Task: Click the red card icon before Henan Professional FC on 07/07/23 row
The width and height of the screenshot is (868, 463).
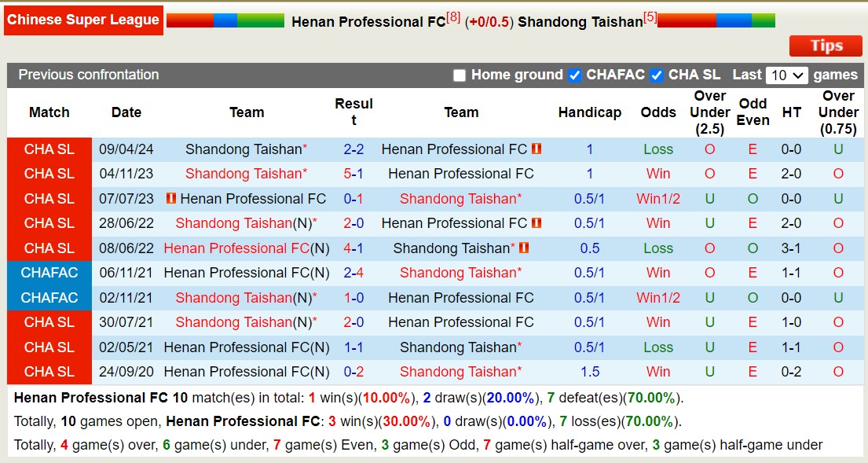Action: tap(171, 198)
